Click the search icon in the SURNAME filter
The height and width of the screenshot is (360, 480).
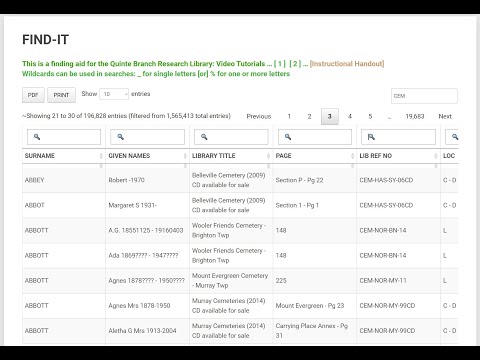[37, 137]
